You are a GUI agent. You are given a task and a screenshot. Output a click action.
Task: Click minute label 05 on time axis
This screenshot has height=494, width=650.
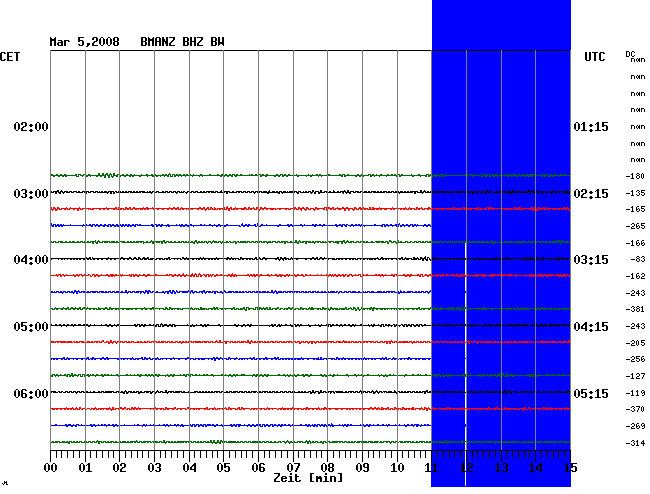click(223, 468)
